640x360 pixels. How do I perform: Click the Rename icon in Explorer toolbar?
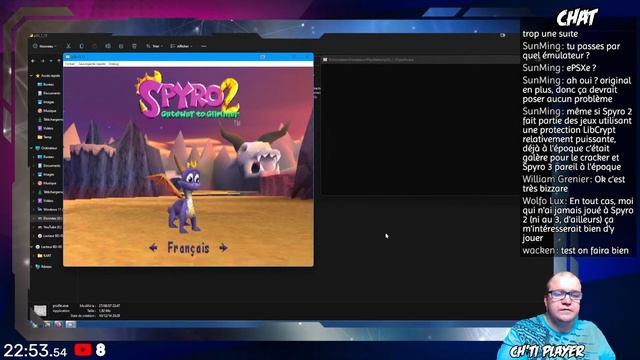108,46
